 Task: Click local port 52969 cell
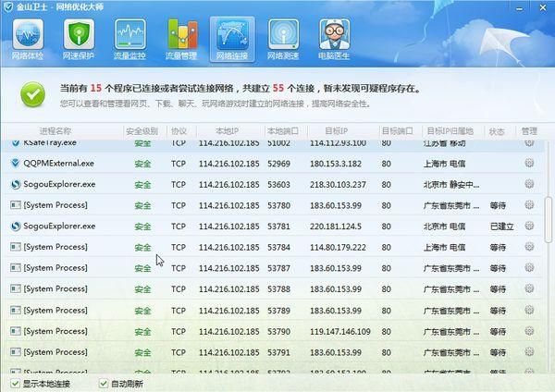279,164
